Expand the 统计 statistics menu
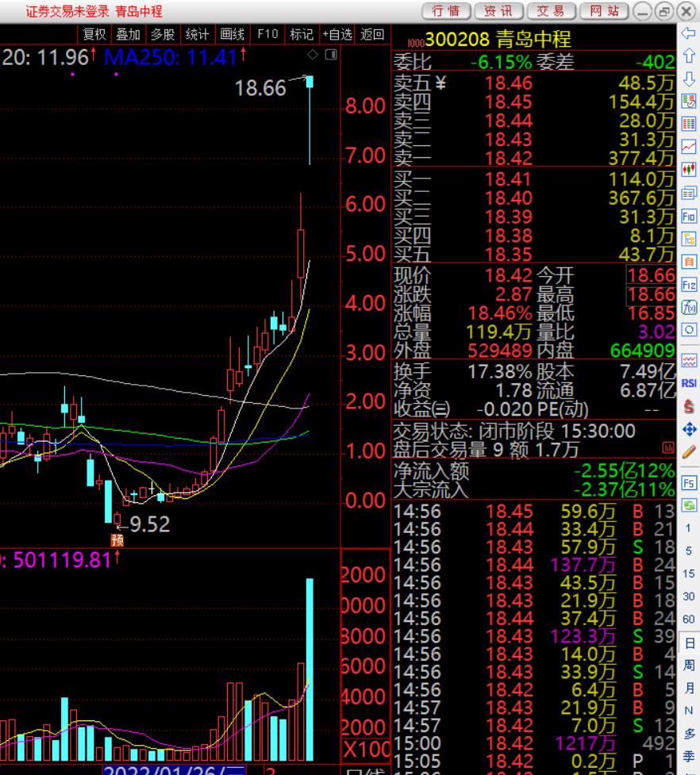The height and width of the screenshot is (775, 700). (198, 34)
